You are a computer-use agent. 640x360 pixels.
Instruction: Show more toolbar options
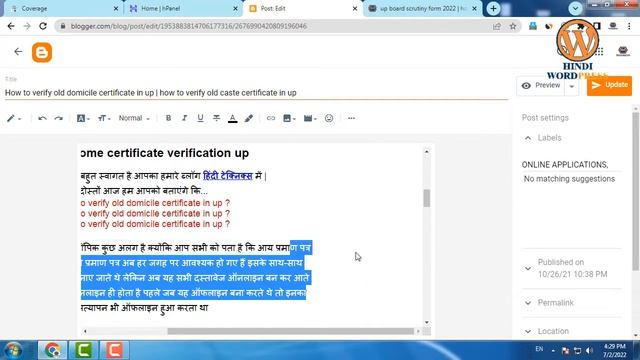point(351,118)
